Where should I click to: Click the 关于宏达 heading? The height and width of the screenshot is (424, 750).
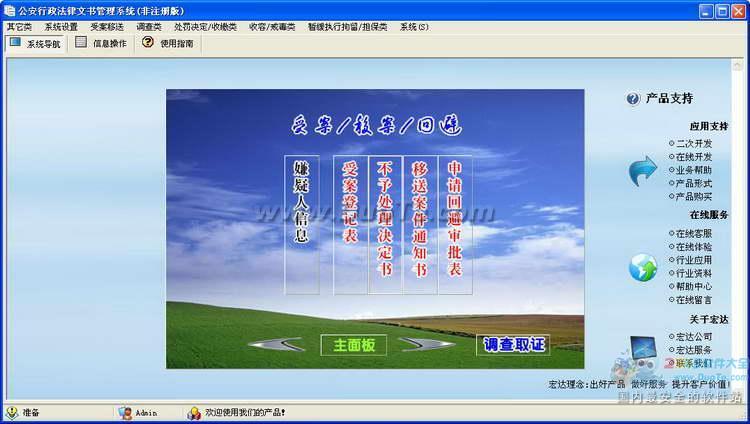pyautogui.click(x=708, y=319)
